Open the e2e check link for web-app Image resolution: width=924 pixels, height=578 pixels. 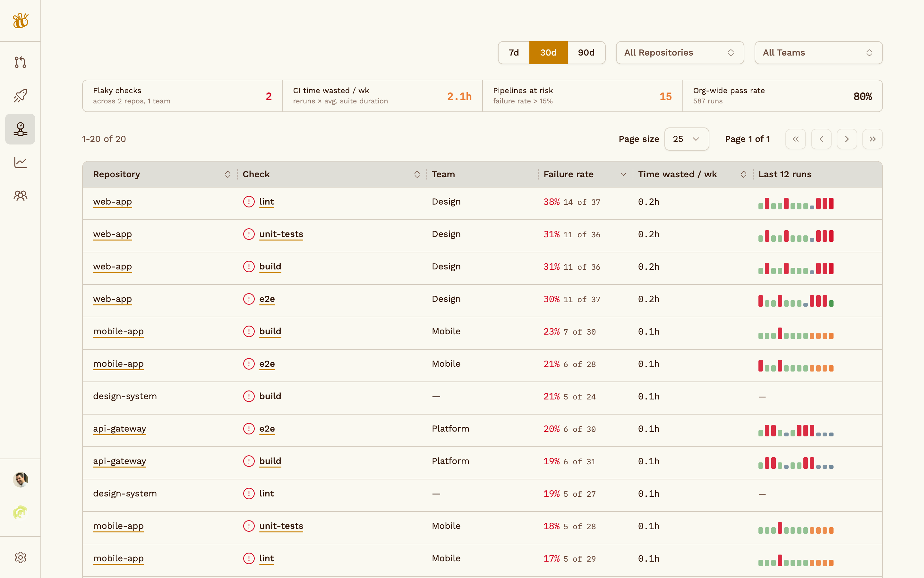pyautogui.click(x=267, y=299)
